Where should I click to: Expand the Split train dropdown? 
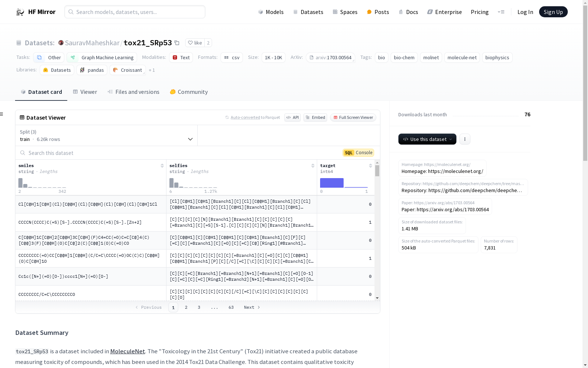point(107,135)
